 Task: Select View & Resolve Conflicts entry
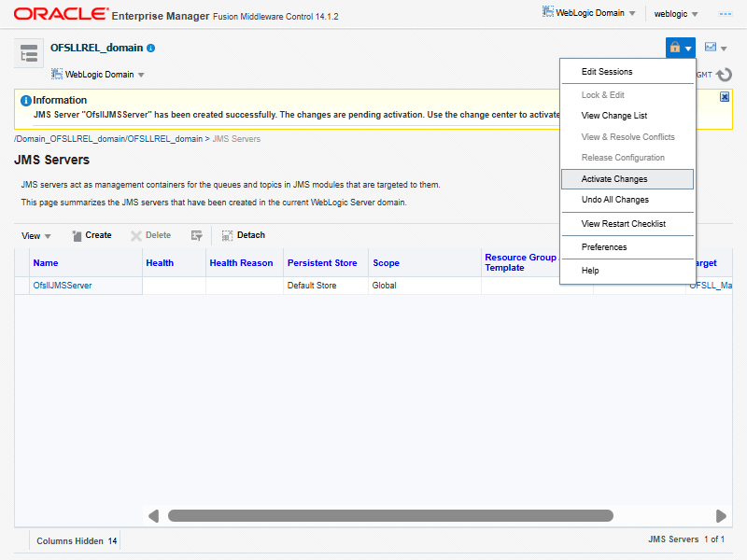click(x=627, y=136)
